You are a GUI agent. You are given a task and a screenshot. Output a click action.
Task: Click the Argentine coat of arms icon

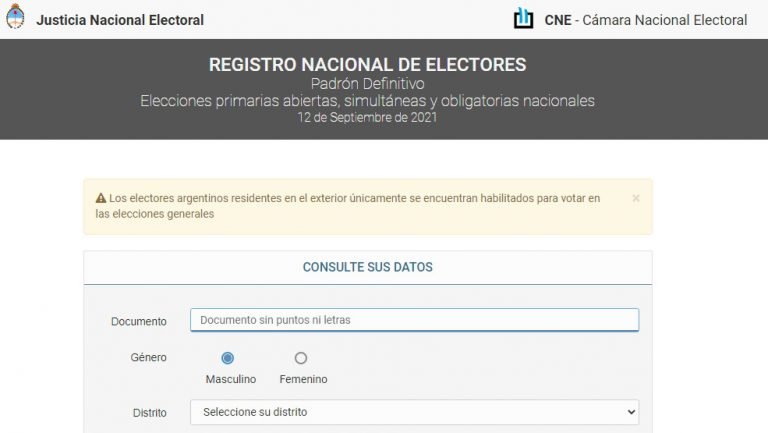click(15, 18)
